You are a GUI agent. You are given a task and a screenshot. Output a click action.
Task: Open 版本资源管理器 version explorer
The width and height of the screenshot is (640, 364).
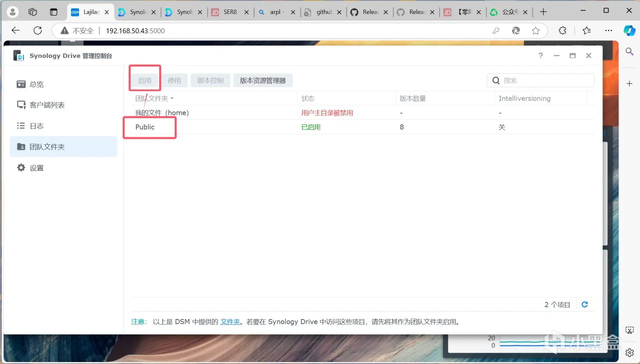[263, 80]
